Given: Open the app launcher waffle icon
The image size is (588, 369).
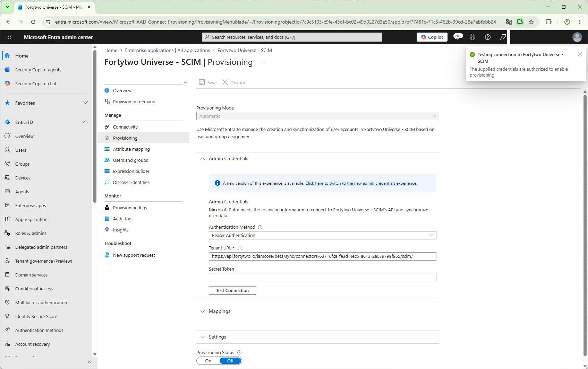Looking at the screenshot, I should point(9,37).
